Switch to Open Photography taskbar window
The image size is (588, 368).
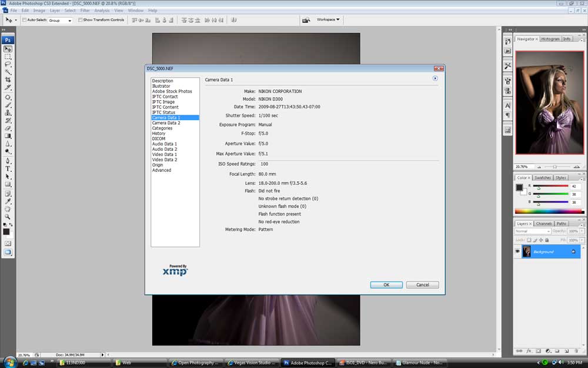point(195,363)
